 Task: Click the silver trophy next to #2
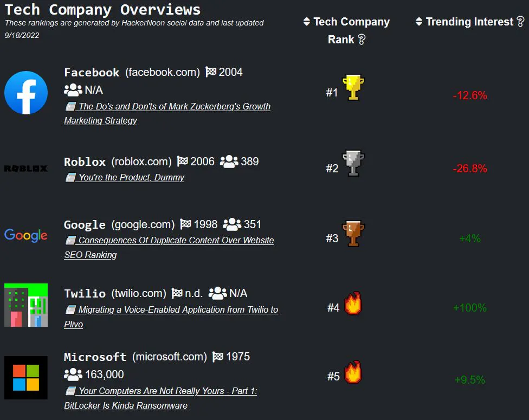tap(353, 164)
